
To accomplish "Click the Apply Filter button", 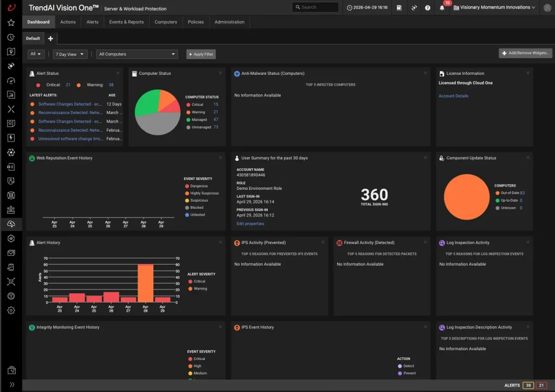I will pos(201,54).
